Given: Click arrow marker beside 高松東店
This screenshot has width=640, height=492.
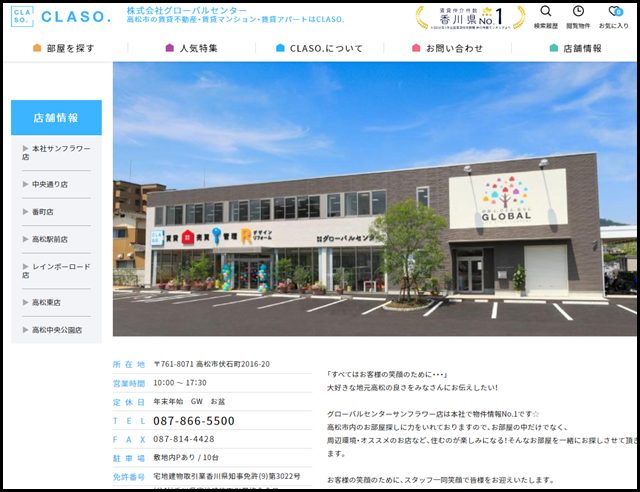Looking at the screenshot, I should point(25,302).
